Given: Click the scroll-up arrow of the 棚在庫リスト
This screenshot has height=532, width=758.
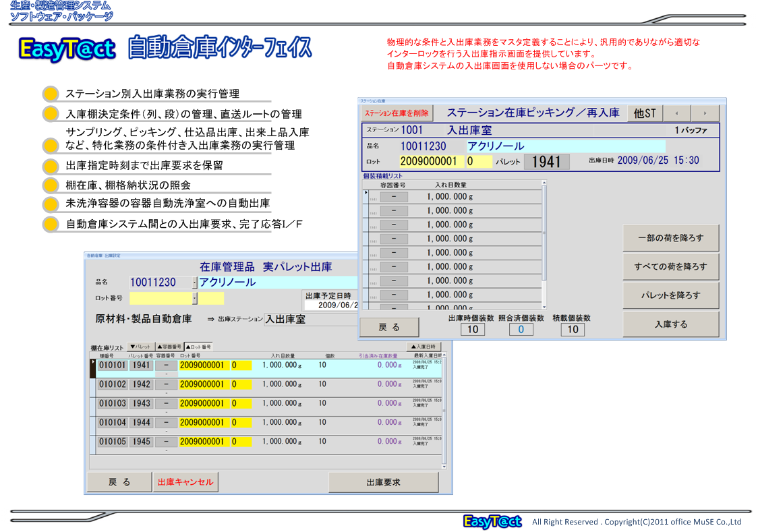Looking at the screenshot, I should (x=444, y=355).
